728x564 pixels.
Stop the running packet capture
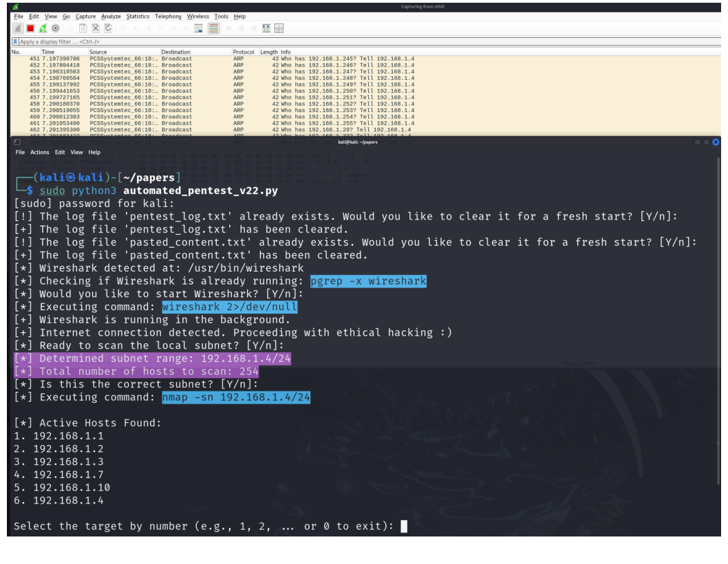pyautogui.click(x=29, y=28)
